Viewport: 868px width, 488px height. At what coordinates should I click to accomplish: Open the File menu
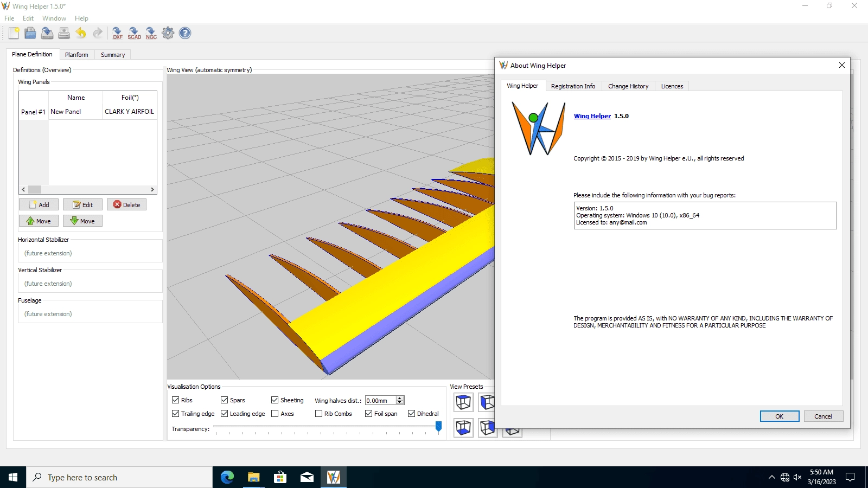(9, 18)
